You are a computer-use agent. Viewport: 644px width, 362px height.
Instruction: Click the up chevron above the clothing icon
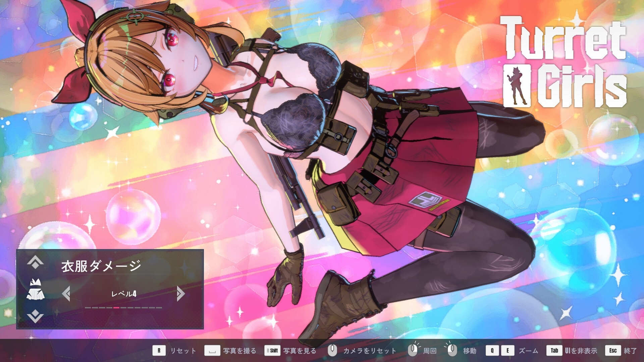pyautogui.click(x=35, y=262)
